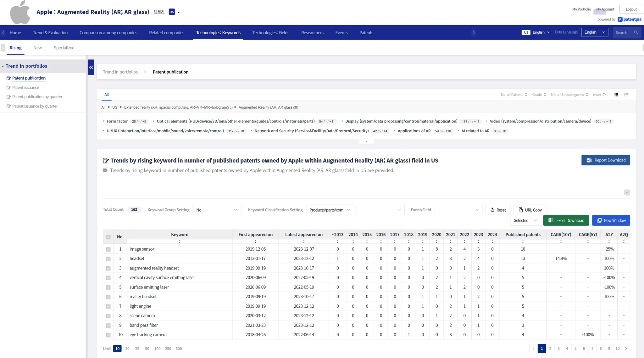Open the Event/Field dropdown
The image size is (644, 358).
[458, 210]
